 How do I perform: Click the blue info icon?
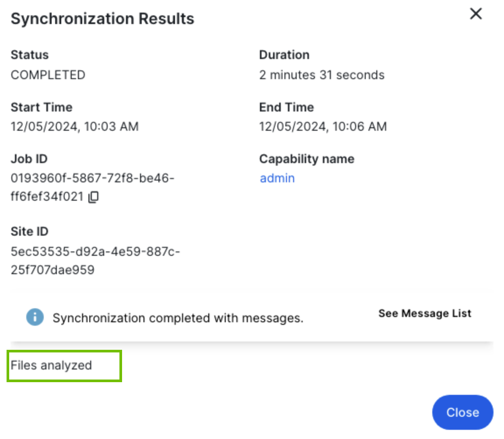tap(35, 317)
